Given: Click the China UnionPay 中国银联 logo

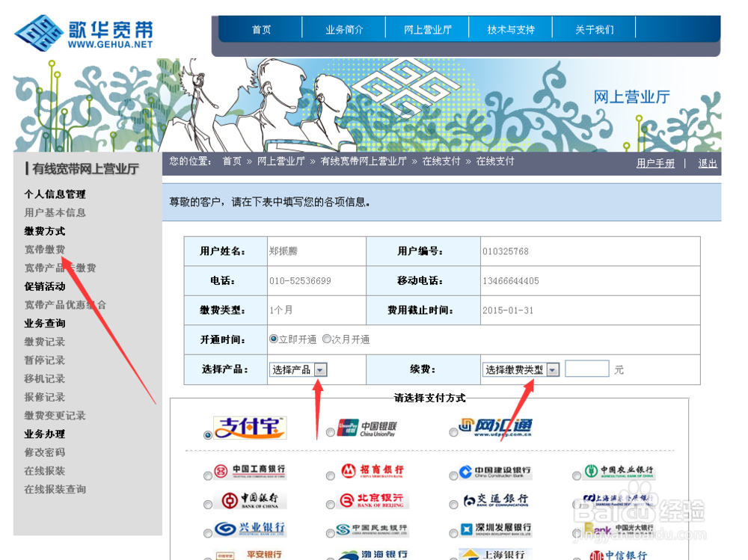Looking at the screenshot, I should click(367, 428).
